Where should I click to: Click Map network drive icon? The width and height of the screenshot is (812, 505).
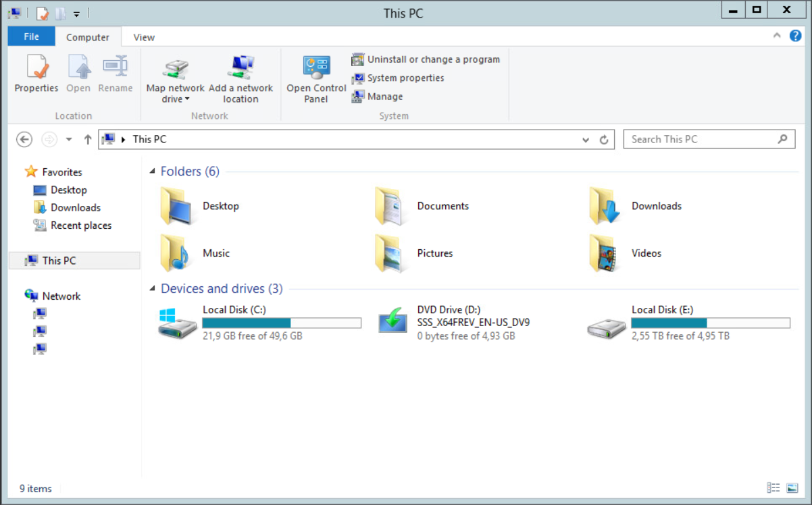tap(176, 69)
